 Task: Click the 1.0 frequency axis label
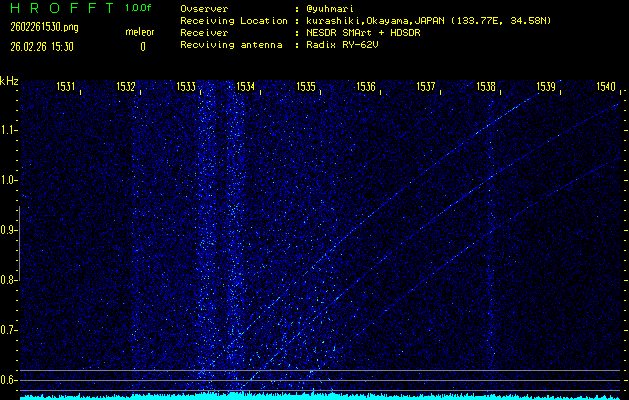click(9, 180)
